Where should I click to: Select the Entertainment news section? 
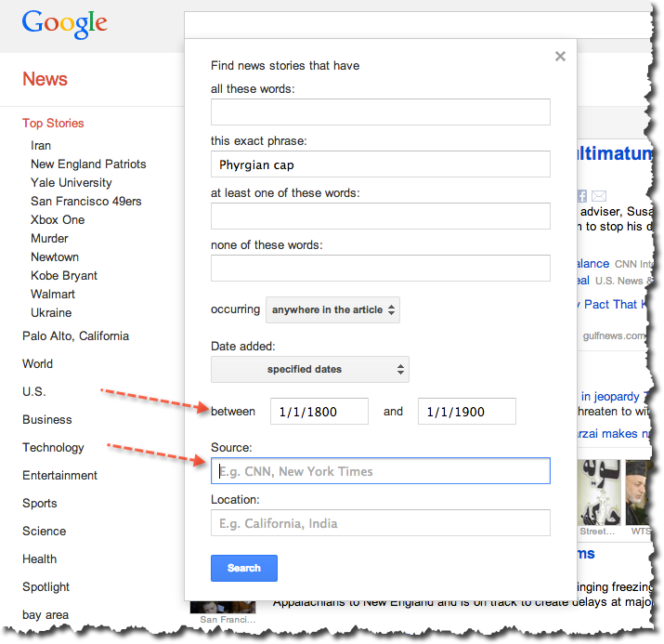(x=59, y=476)
